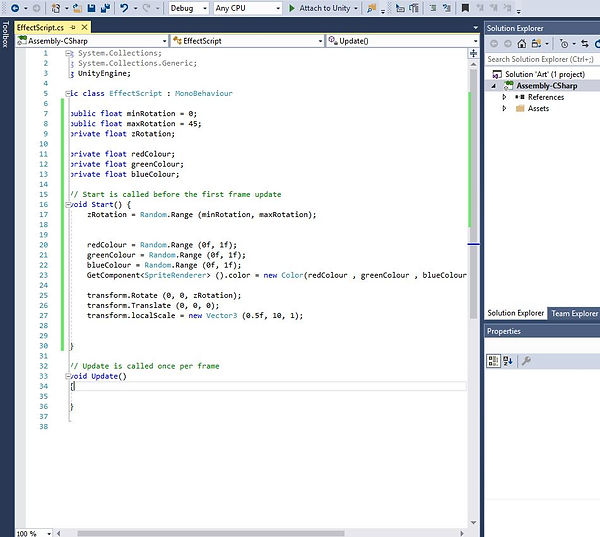Image resolution: width=600 pixels, height=537 pixels.
Task: Click the Solution Explorer Home icon
Action: coord(522,44)
